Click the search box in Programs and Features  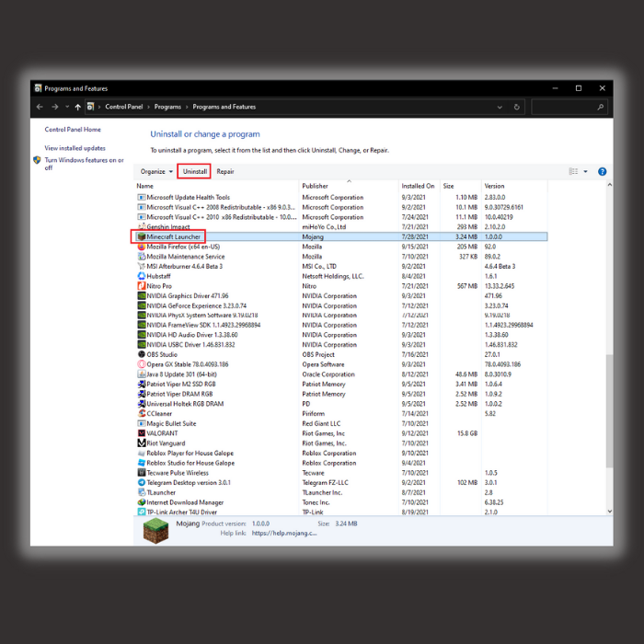pos(568,107)
